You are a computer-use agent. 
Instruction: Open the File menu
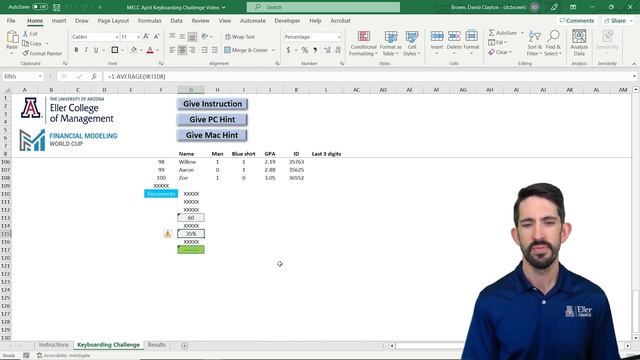click(x=11, y=20)
